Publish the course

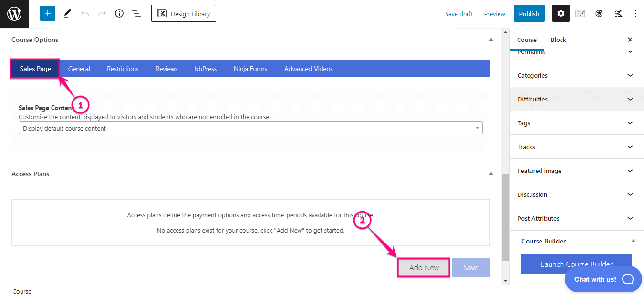[x=529, y=13]
